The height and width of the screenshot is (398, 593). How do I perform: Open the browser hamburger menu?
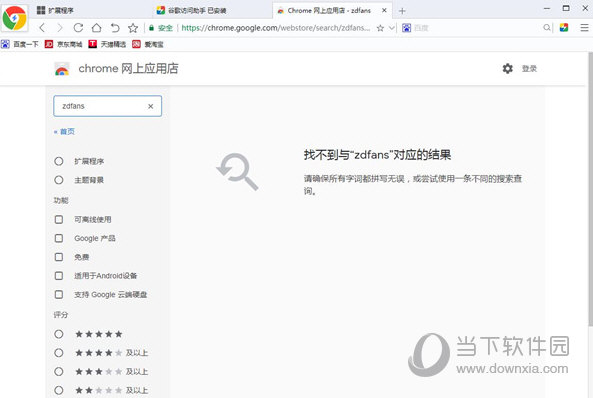click(x=584, y=28)
